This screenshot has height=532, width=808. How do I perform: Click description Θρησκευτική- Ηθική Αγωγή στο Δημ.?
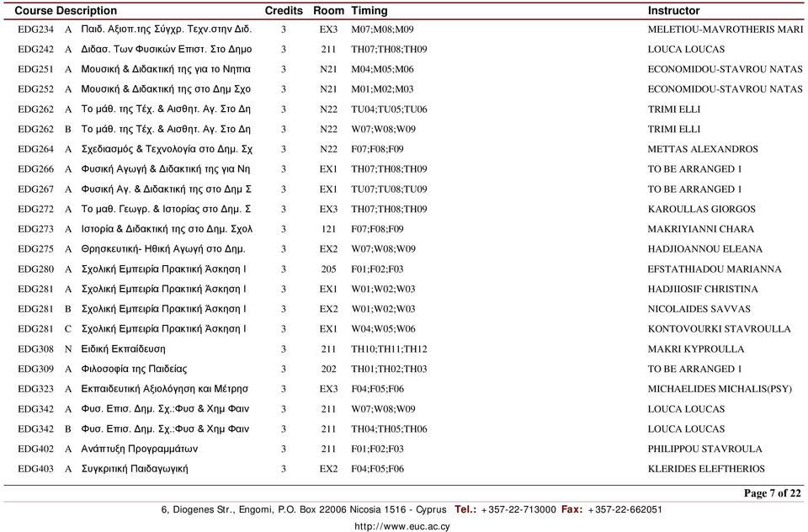point(162,249)
